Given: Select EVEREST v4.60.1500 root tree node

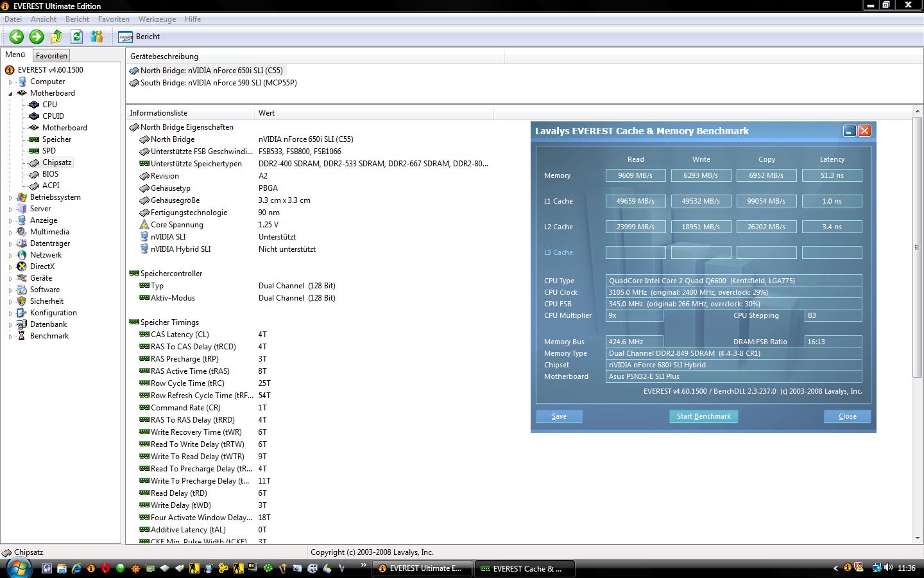Looking at the screenshot, I should pos(50,70).
